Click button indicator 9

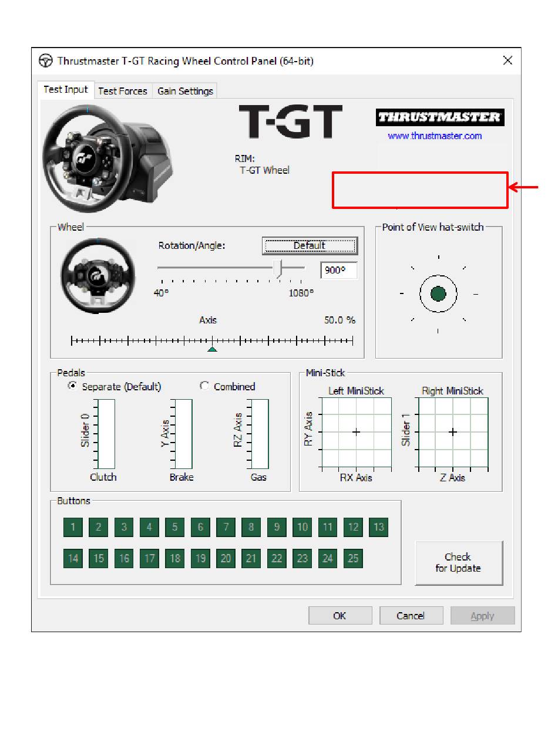277,527
